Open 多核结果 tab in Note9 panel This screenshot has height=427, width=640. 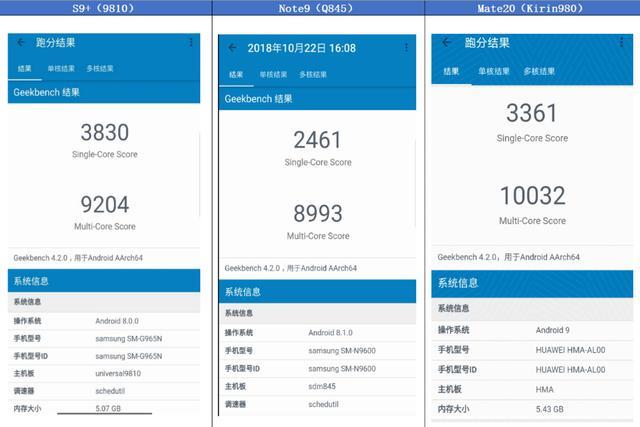313,75
